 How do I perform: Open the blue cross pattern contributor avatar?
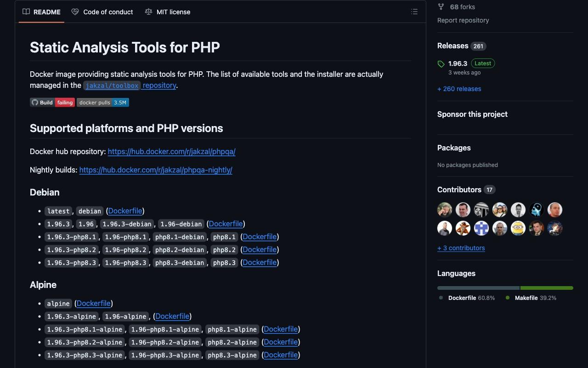coord(481,228)
